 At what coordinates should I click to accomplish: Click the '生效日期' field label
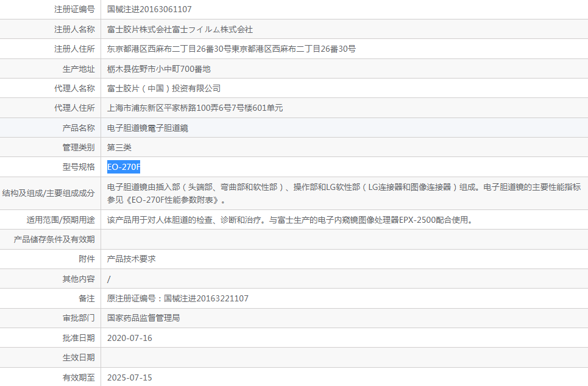(79, 358)
